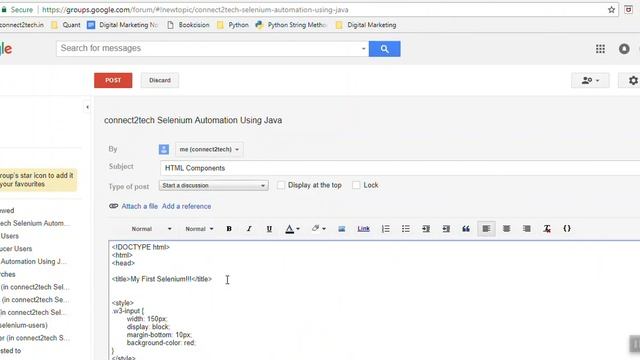This screenshot has width=640, height=360.
Task: Open Automation Using J... sidebar group
Action: (33, 262)
